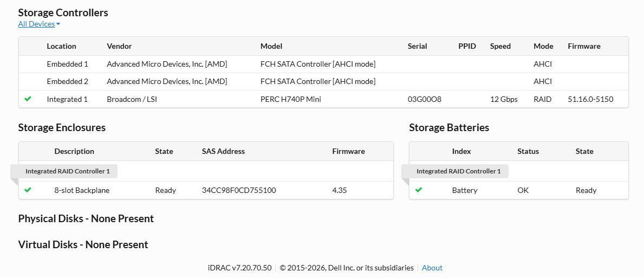Screen dimensions: 644x278
Task: Select the Integrated RAID Controller 1 battery tag
Action: point(458,171)
